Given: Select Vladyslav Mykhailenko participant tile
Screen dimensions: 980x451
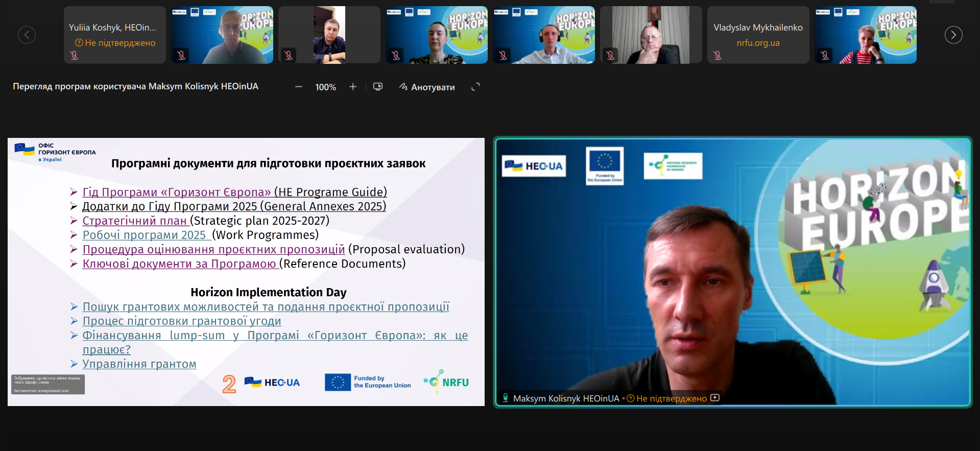Looking at the screenshot, I should click(x=758, y=35).
